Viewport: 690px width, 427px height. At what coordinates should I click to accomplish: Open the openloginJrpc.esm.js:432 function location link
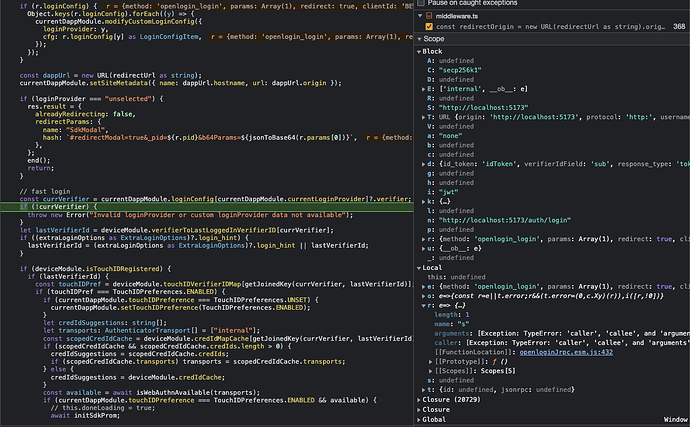pyautogui.click(x=566, y=352)
